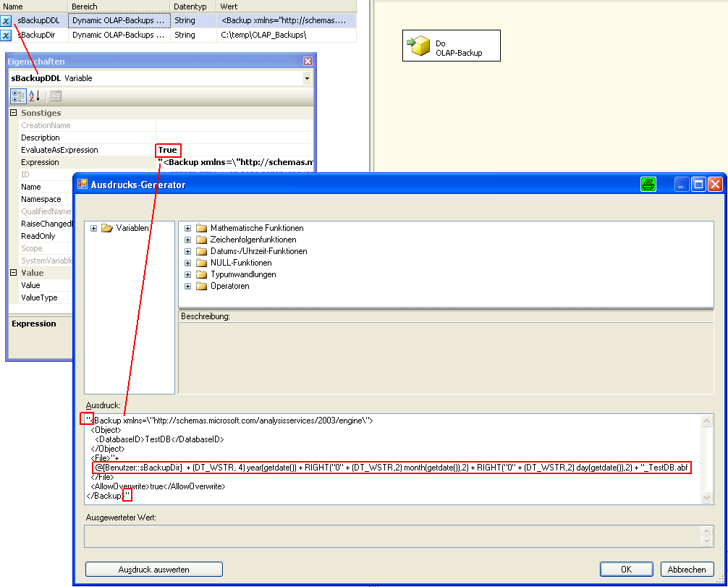Expand the Variablen tree node
The width and height of the screenshot is (728, 587).
pyautogui.click(x=94, y=228)
